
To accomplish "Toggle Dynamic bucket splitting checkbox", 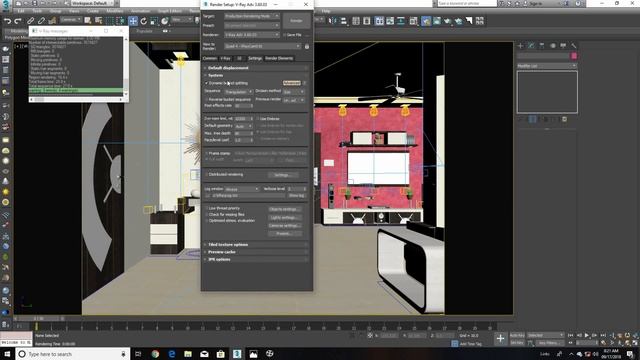I will tap(206, 83).
